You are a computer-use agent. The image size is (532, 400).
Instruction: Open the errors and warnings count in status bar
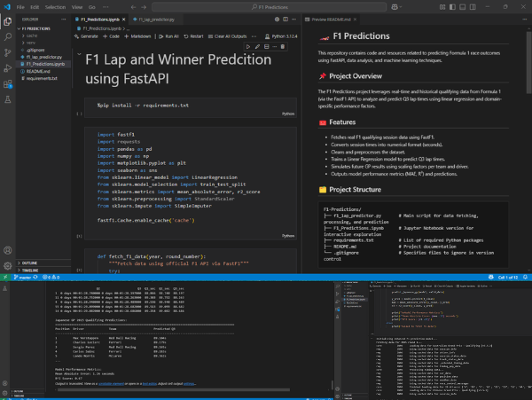pyautogui.click(x=51, y=278)
